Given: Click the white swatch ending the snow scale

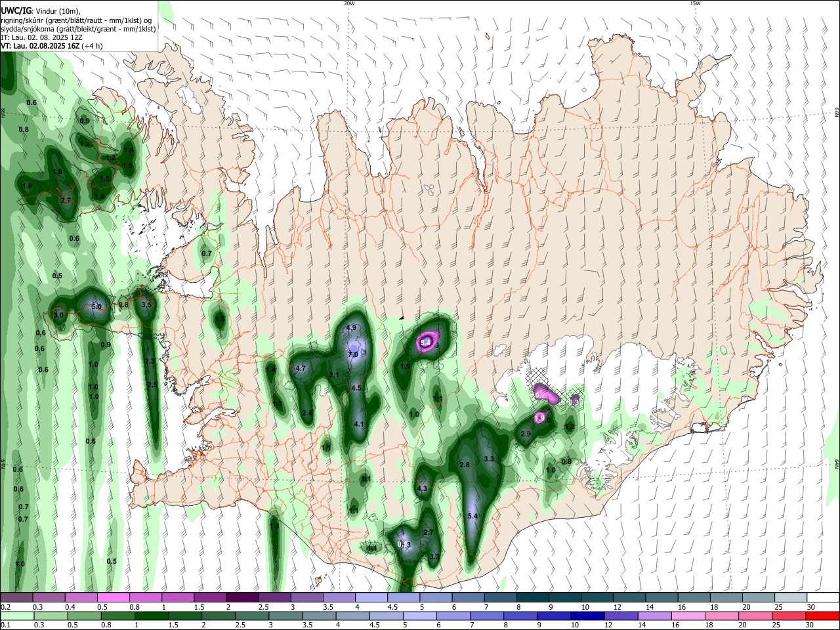Looking at the screenshot, I should 824,598.
